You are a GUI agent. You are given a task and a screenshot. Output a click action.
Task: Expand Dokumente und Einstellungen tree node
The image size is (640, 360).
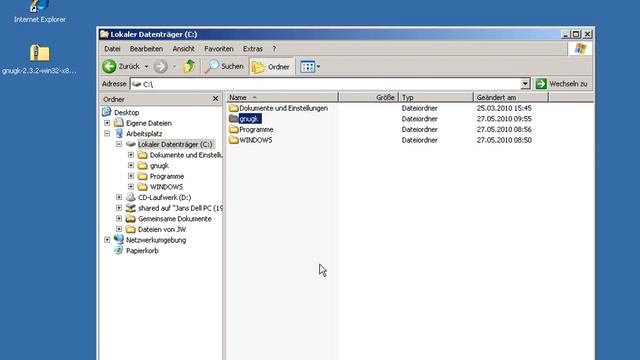pyautogui.click(x=131, y=155)
